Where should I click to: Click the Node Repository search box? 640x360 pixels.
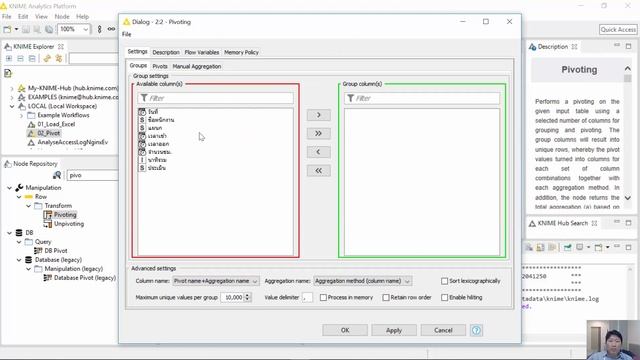[x=93, y=175]
